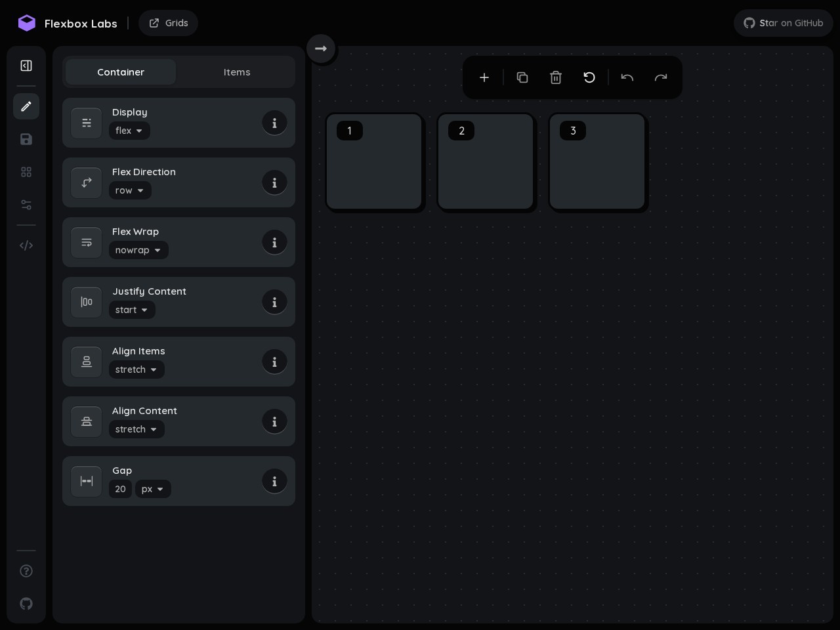840x630 pixels.
Task: Select flex item box 3
Action: pos(597,161)
